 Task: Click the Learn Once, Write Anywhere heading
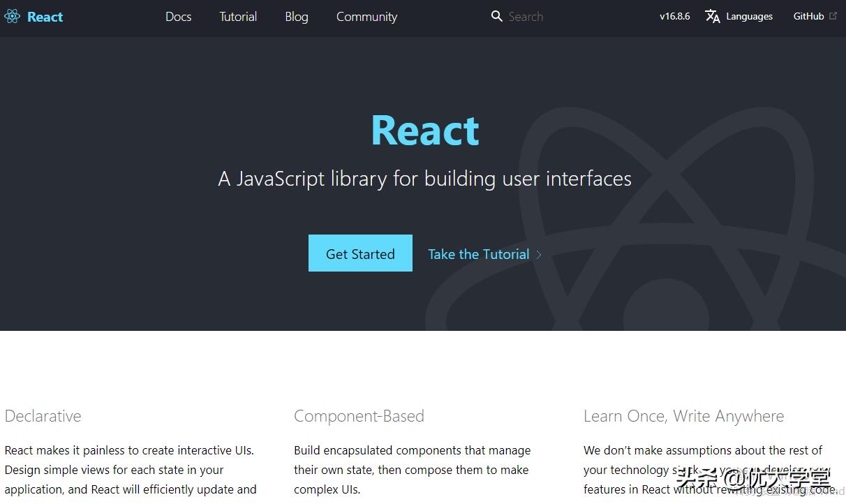click(x=683, y=416)
